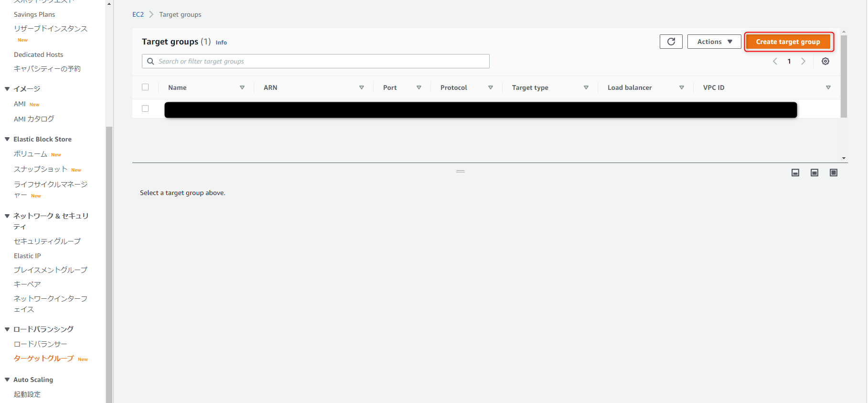Click the search magnifier icon
This screenshot has height=403, width=868.
[150, 61]
